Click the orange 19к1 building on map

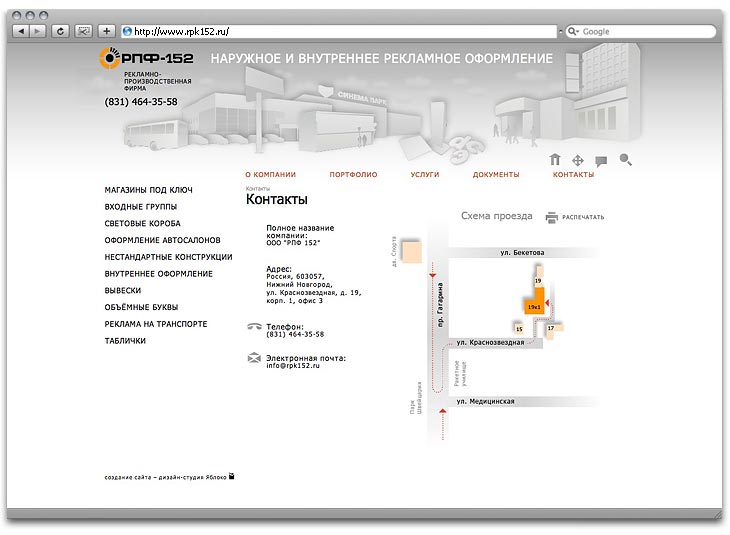[534, 301]
